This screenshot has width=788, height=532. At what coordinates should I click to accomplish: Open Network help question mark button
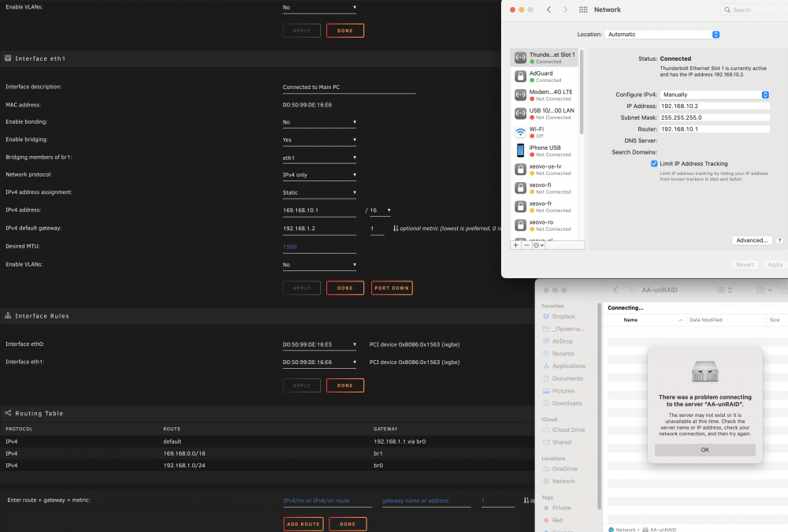point(779,240)
